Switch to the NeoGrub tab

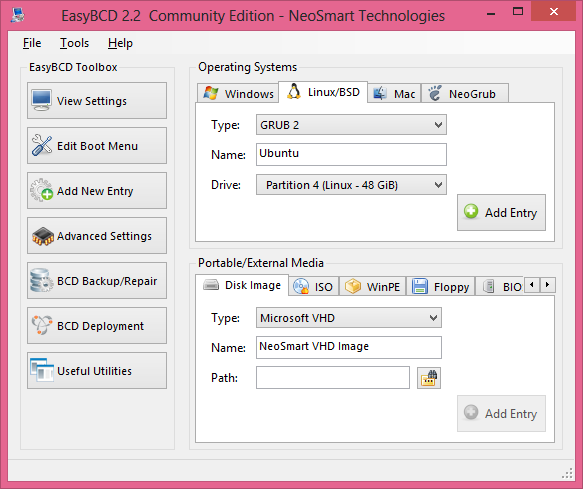(x=464, y=93)
